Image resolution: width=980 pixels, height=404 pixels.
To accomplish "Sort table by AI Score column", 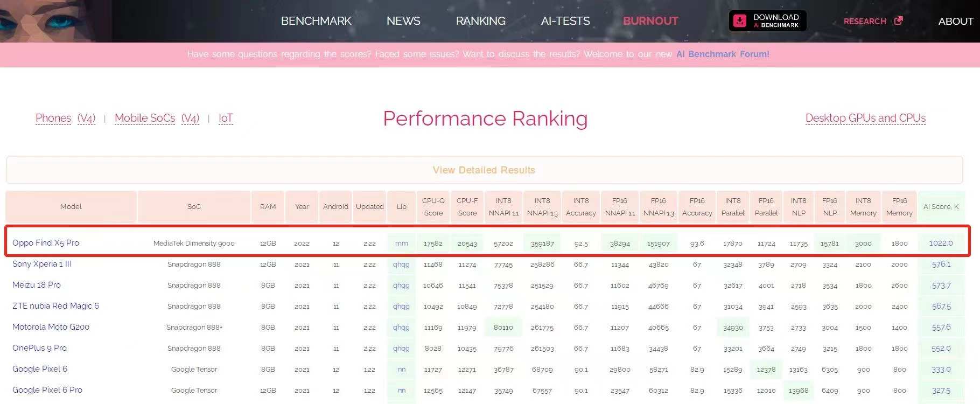I will tap(941, 206).
